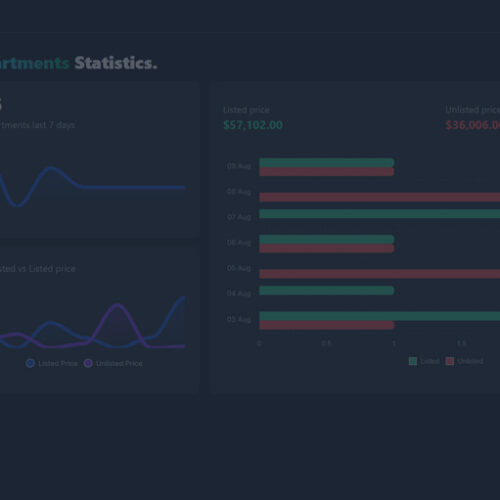Select the green Listed bar for 07 Aug
The image size is (500, 500).
380,214
